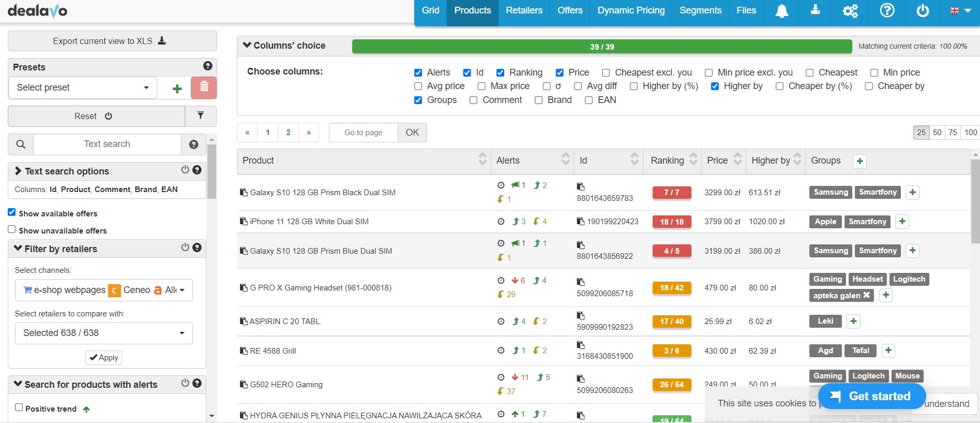This screenshot has width=980, height=423.
Task: Click the Apply button under retailers filter
Action: pyautogui.click(x=104, y=358)
